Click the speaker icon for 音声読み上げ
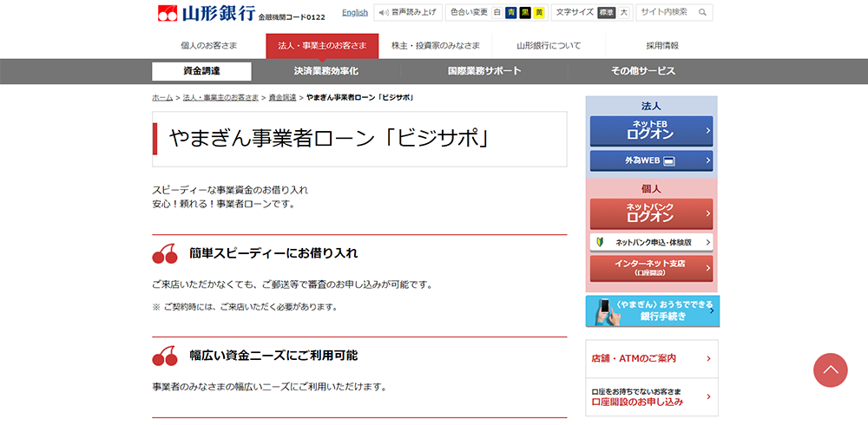The height and width of the screenshot is (425, 868). (x=383, y=12)
